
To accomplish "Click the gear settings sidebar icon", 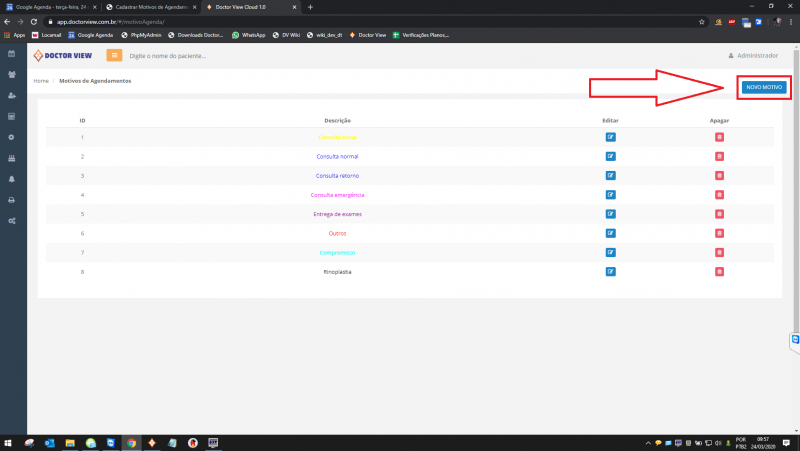I will point(11,137).
